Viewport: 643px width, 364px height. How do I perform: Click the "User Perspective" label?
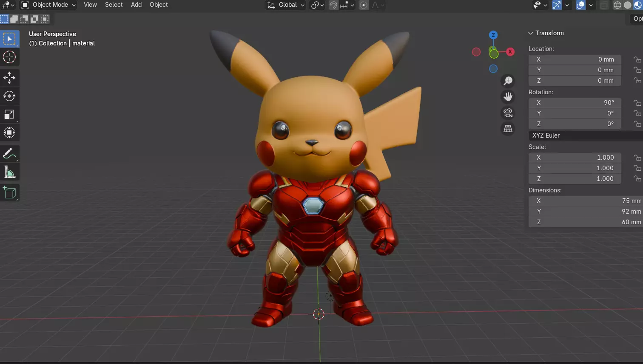[52, 34]
